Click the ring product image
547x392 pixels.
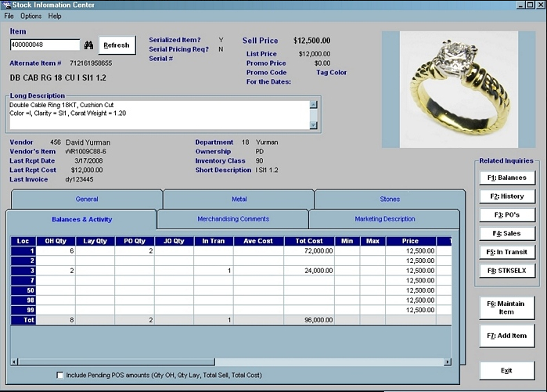(457, 89)
